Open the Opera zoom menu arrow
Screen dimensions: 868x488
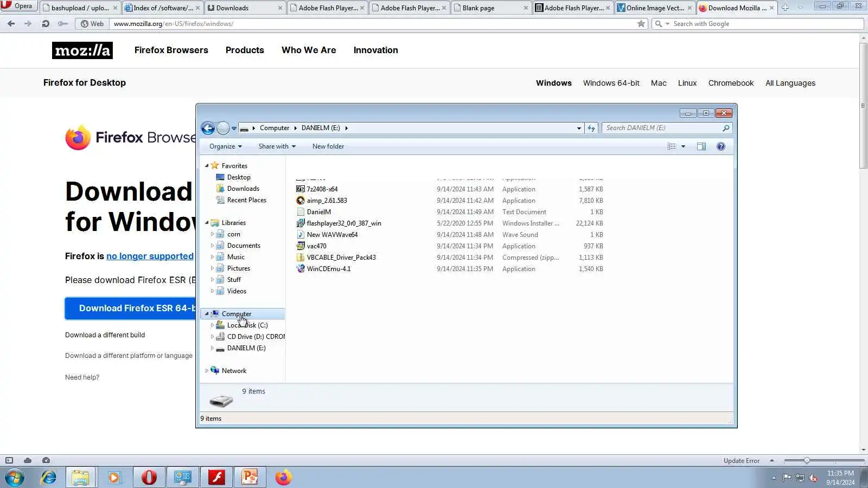[771, 460]
